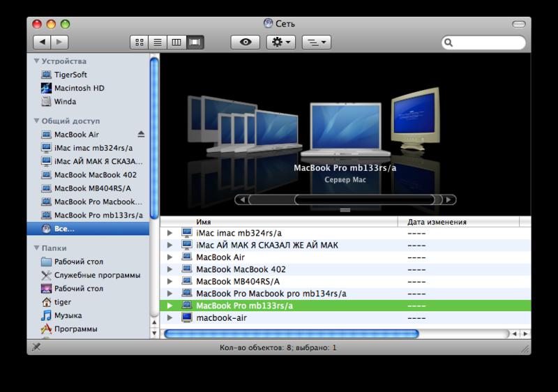The image size is (558, 392).
Task: Open the Action gear dropdown menu
Action: click(281, 42)
